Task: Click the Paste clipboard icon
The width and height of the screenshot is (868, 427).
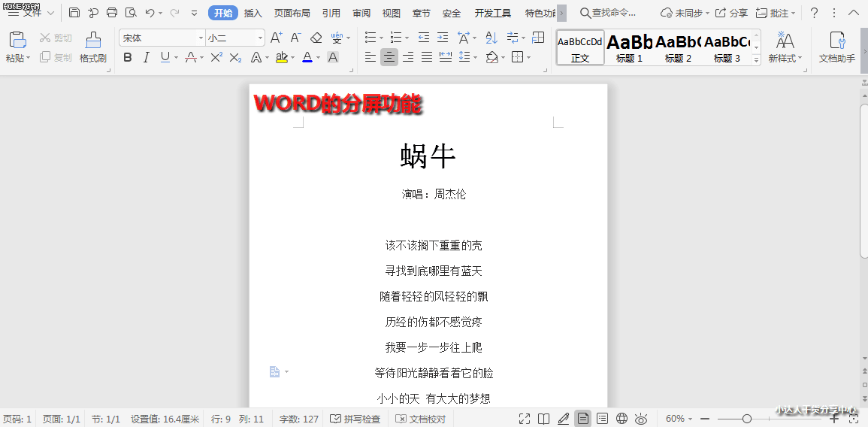Action: click(x=18, y=40)
